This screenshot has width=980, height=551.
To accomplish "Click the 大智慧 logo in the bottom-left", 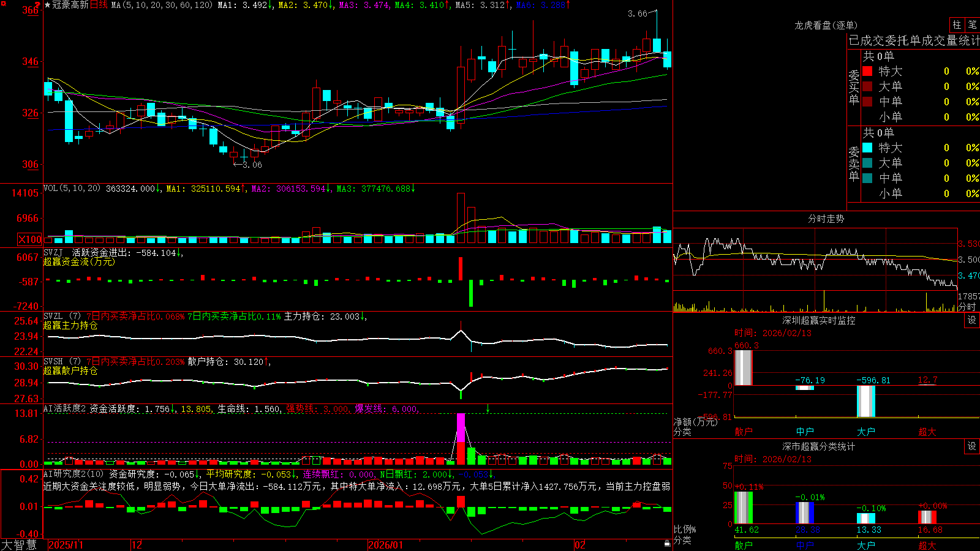I will [x=19, y=545].
